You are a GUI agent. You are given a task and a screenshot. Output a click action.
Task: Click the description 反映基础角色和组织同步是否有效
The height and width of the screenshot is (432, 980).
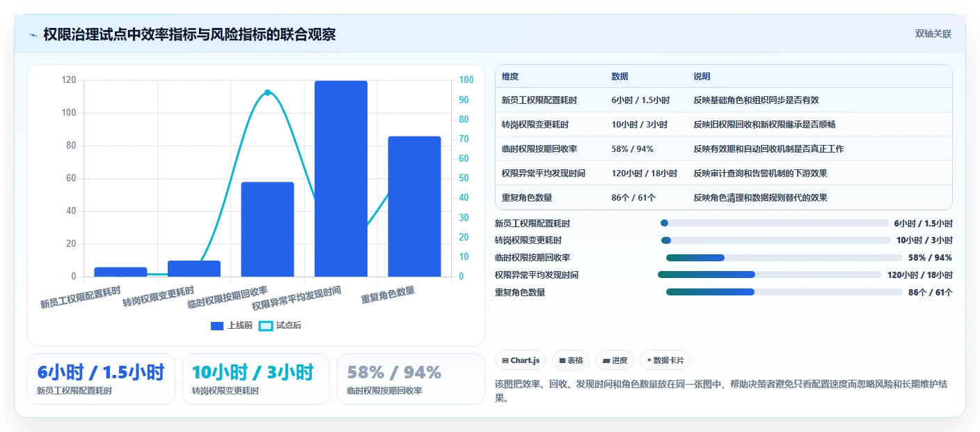(756, 100)
